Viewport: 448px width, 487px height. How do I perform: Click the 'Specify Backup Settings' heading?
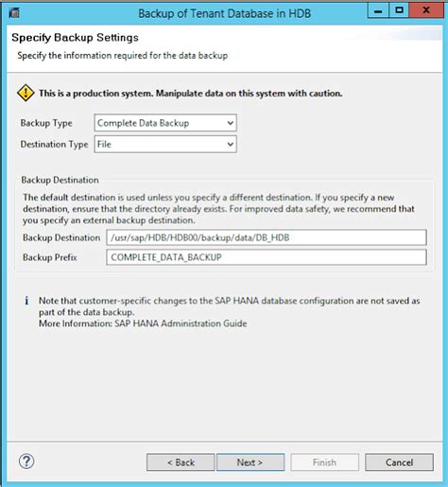[x=75, y=38]
